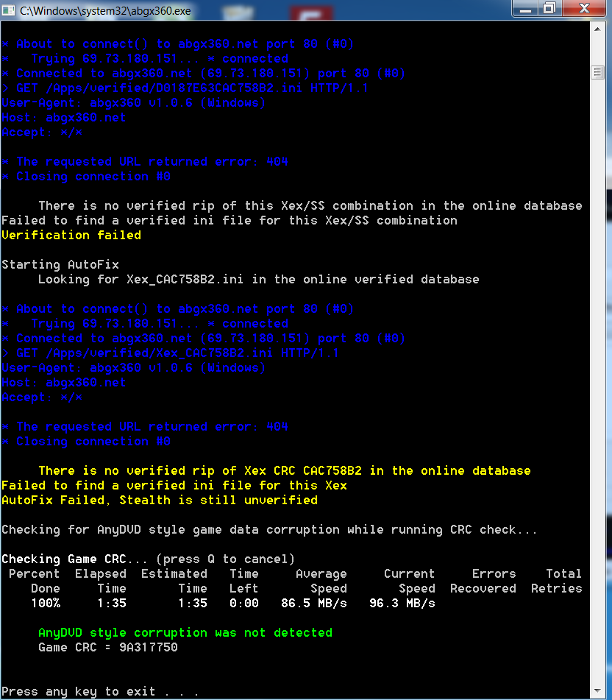Click the 'Starting AutoFix' text line
The height and width of the screenshot is (700, 612).
pyautogui.click(x=60, y=265)
